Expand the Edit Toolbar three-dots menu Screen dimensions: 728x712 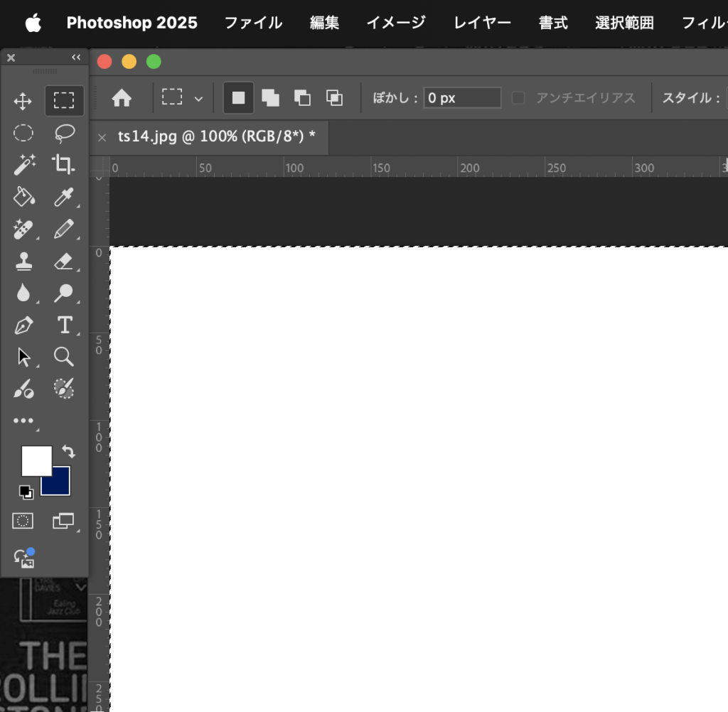point(23,421)
